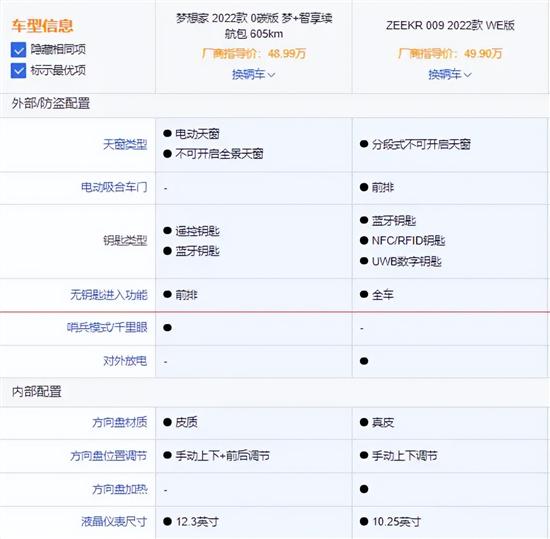Click the 电动天窗 value

[197, 134]
